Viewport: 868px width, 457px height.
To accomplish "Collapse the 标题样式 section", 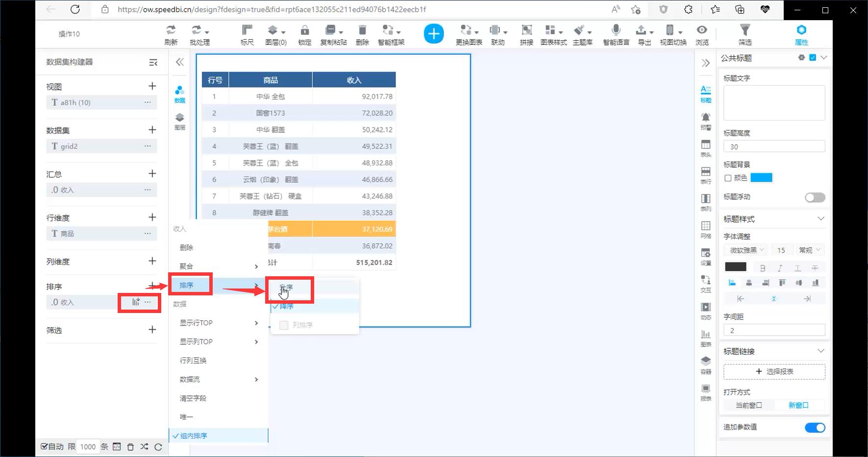I will pos(821,219).
